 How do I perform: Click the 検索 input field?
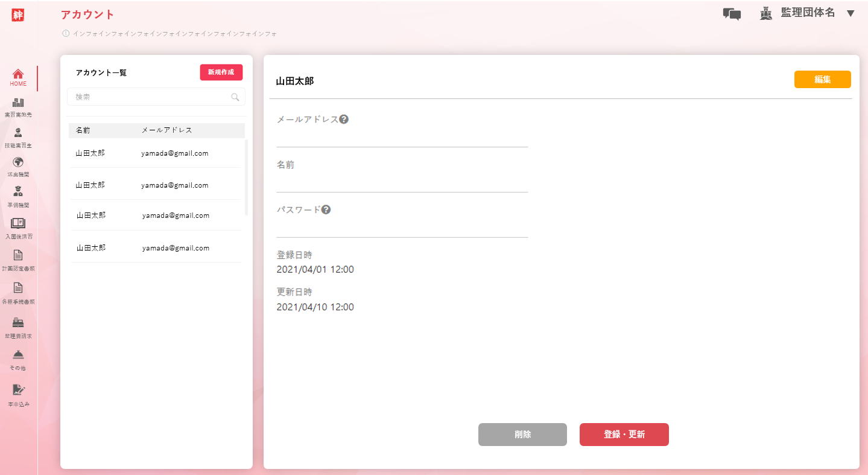(151, 97)
